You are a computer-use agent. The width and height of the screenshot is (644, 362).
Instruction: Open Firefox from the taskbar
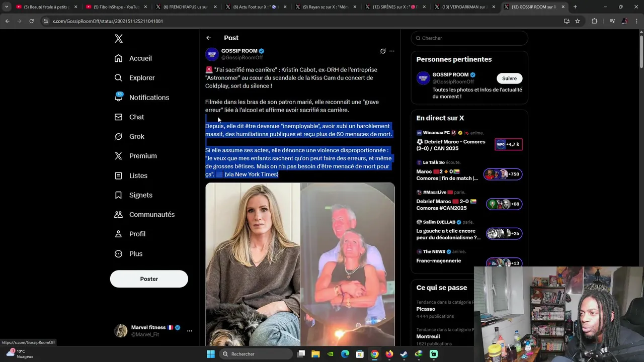(389, 354)
